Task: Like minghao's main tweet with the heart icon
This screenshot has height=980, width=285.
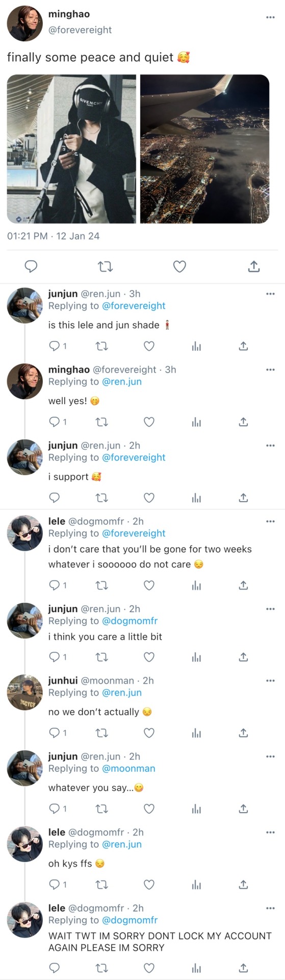Action: [x=179, y=266]
